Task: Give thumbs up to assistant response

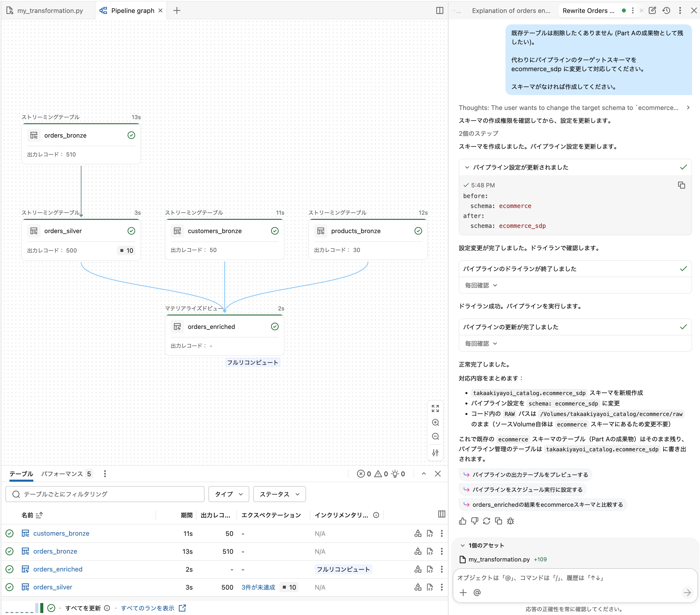Action: 463,521
